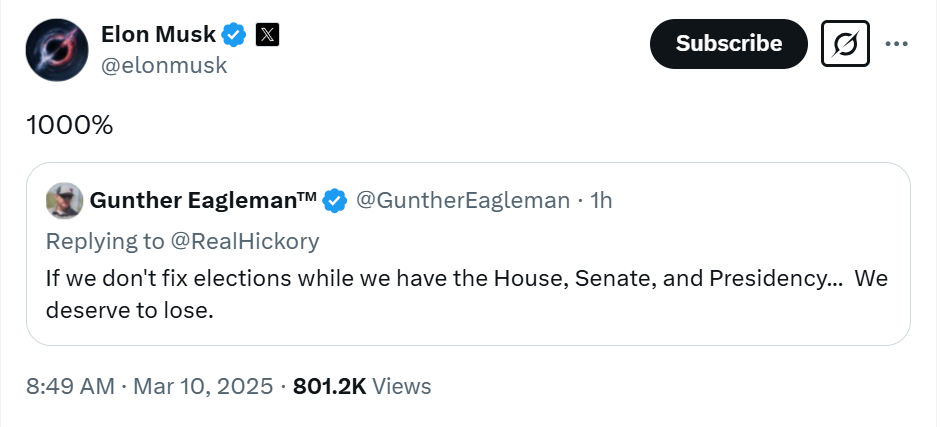Open the @elonmusk handle link
Image resolution: width=942 pixels, height=427 pixels.
pyautogui.click(x=164, y=65)
